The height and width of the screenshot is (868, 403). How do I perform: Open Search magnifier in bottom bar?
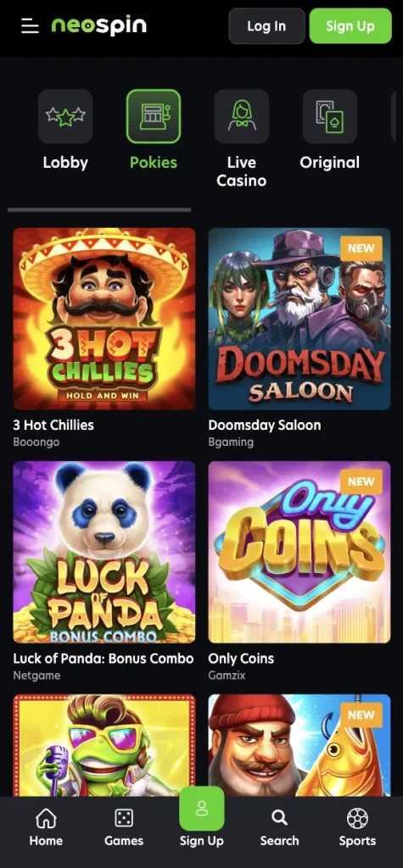[279, 828]
